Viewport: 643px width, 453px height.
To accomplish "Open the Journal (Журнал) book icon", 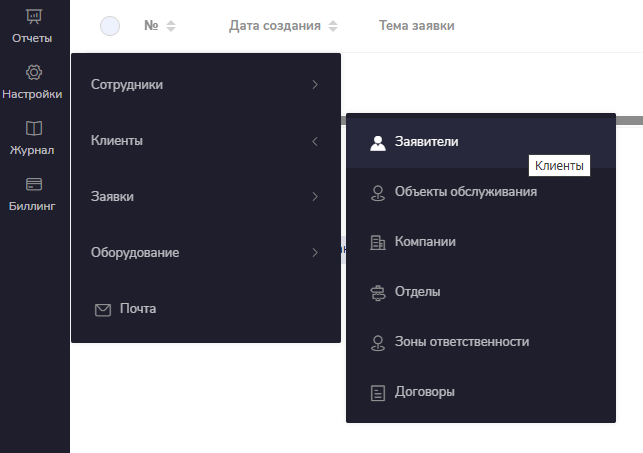I will (34, 129).
